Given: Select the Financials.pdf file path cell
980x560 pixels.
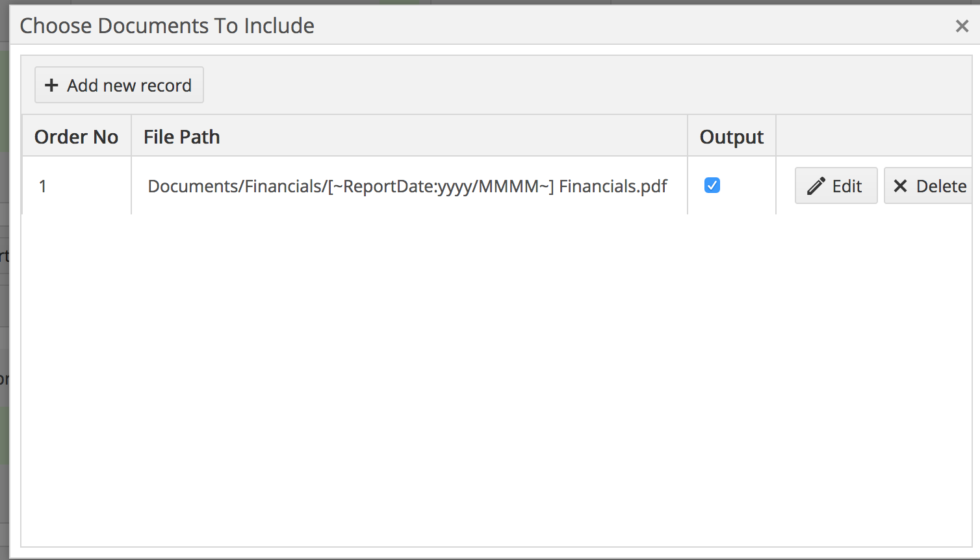Looking at the screenshot, I should pyautogui.click(x=407, y=186).
